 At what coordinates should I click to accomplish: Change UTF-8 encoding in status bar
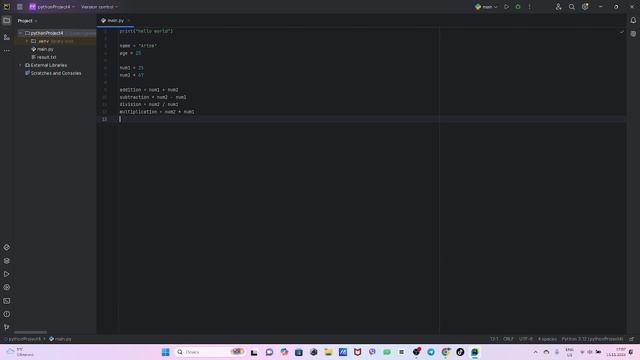(x=526, y=339)
